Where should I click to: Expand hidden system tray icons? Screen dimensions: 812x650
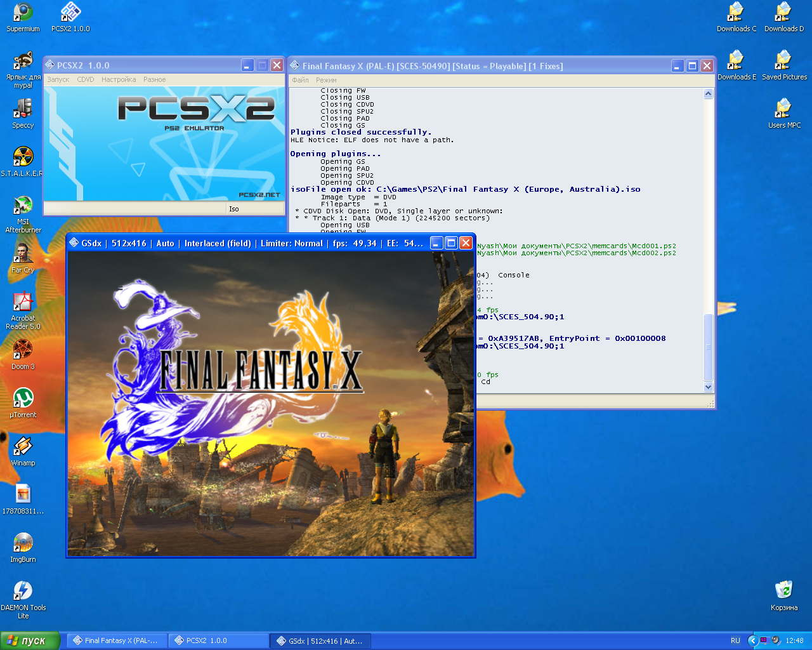pos(752,640)
